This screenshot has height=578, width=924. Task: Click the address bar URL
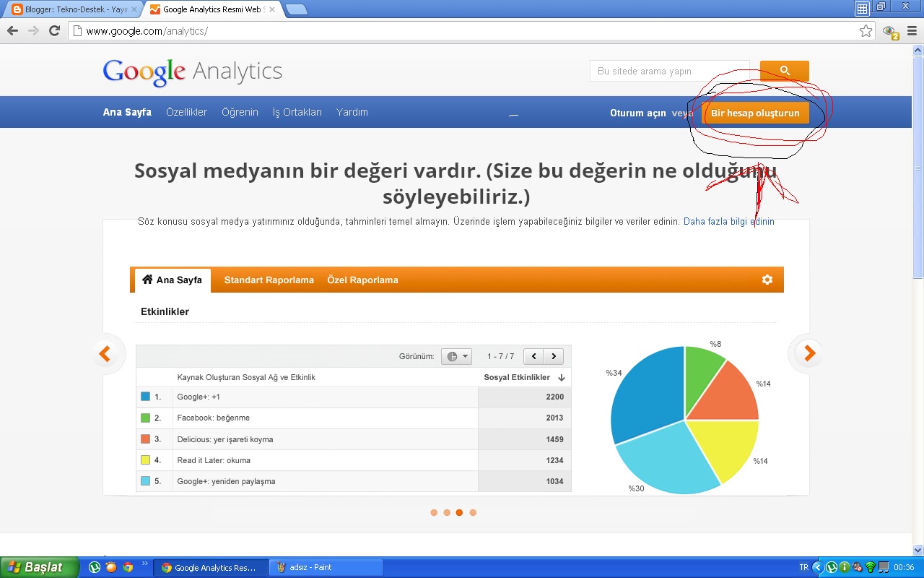pyautogui.click(x=147, y=31)
